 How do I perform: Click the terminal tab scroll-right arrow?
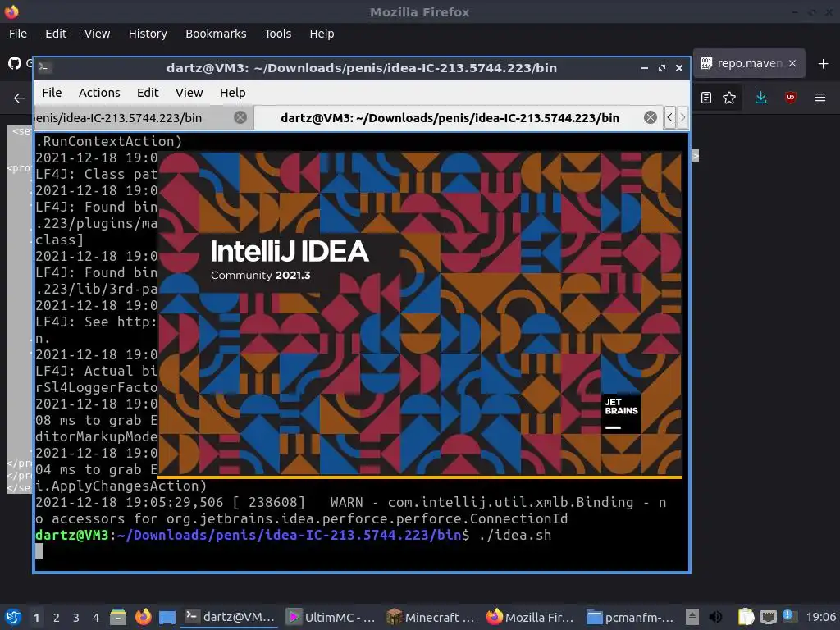click(682, 117)
